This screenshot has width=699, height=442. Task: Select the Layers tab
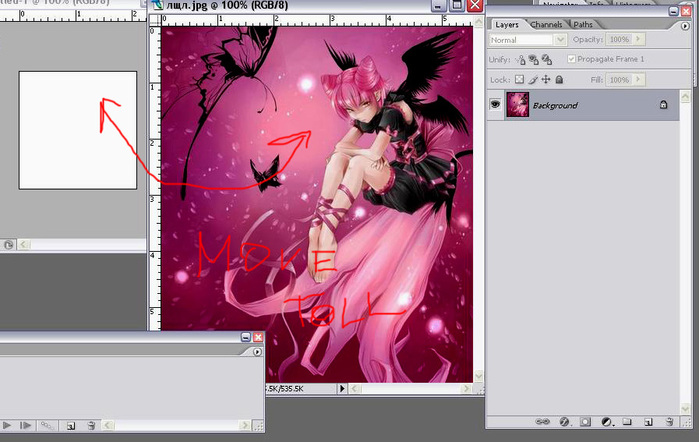click(507, 25)
